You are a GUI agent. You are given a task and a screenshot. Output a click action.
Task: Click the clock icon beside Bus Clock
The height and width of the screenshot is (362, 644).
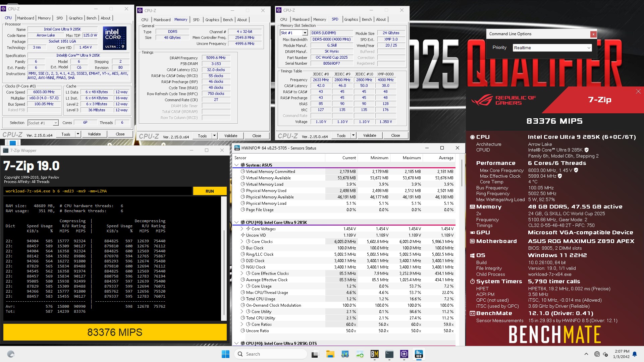pyautogui.click(x=243, y=248)
